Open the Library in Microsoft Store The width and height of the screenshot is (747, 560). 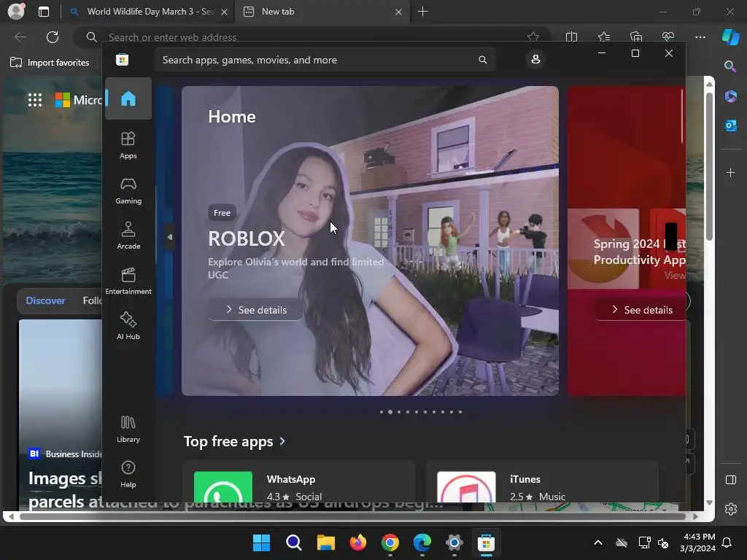tap(128, 429)
